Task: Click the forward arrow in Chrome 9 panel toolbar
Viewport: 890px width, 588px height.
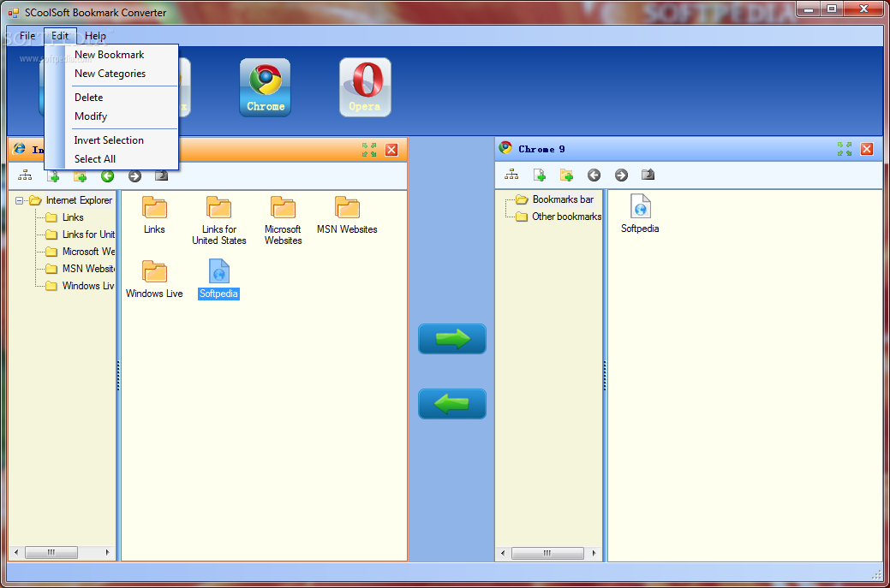Action: (621, 175)
